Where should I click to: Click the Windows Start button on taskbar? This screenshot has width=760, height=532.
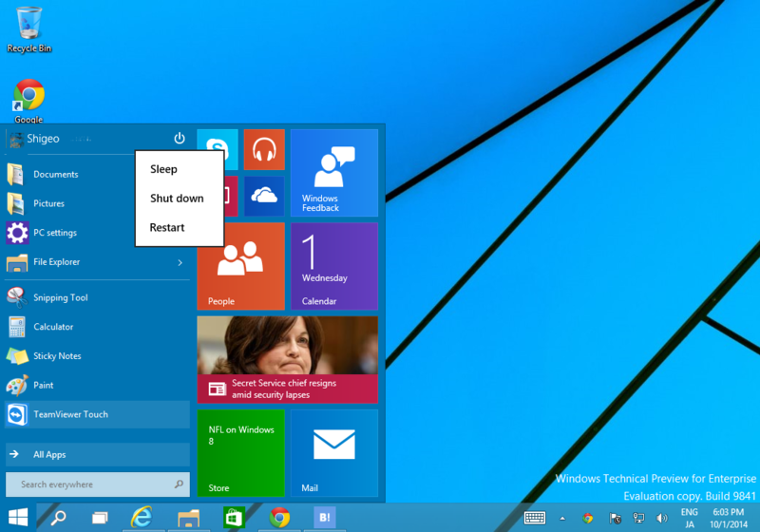[x=18, y=518]
